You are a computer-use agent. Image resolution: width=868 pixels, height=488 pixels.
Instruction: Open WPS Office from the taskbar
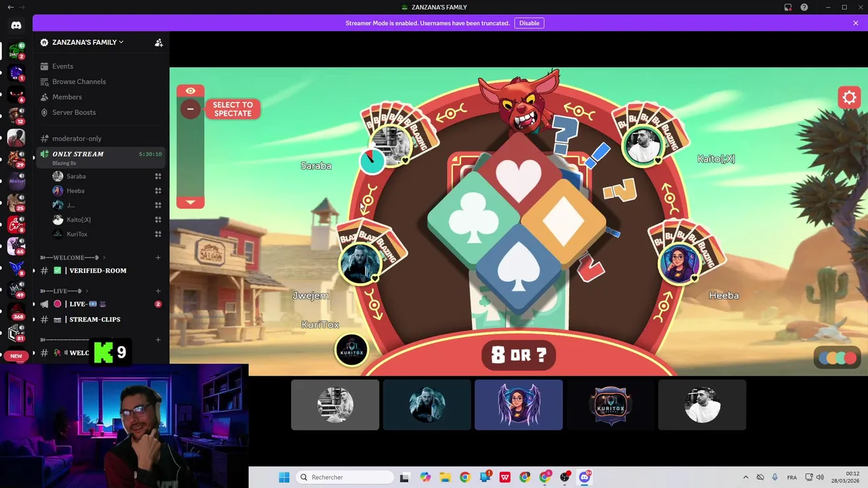(505, 477)
